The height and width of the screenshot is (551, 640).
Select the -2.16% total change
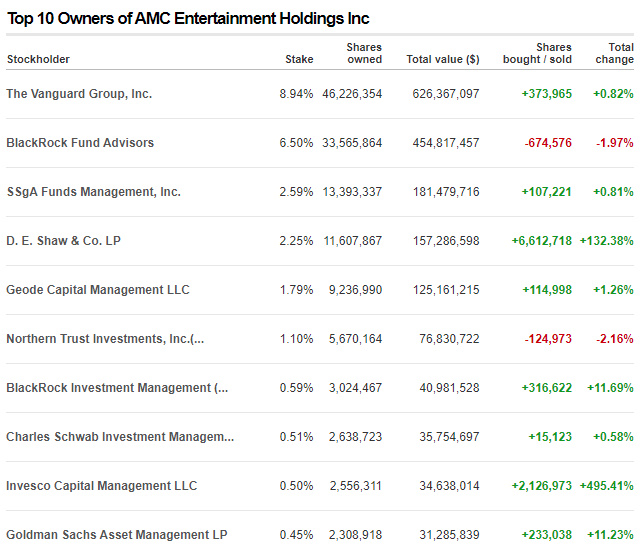tap(615, 339)
